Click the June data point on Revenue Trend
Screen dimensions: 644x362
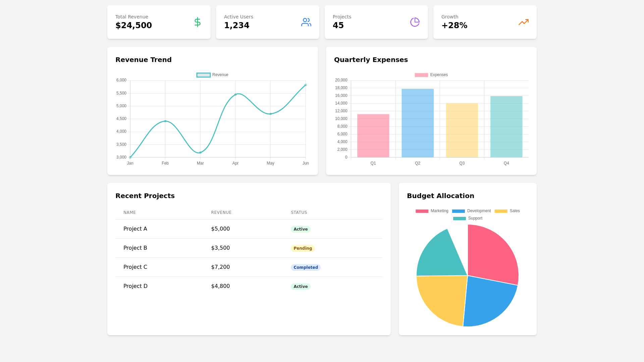click(305, 85)
